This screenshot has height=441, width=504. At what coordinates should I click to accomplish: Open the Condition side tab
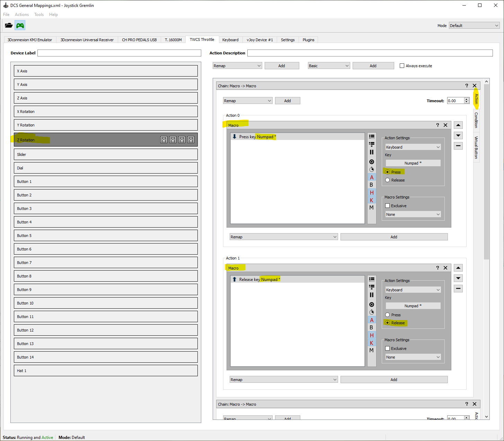pos(476,120)
